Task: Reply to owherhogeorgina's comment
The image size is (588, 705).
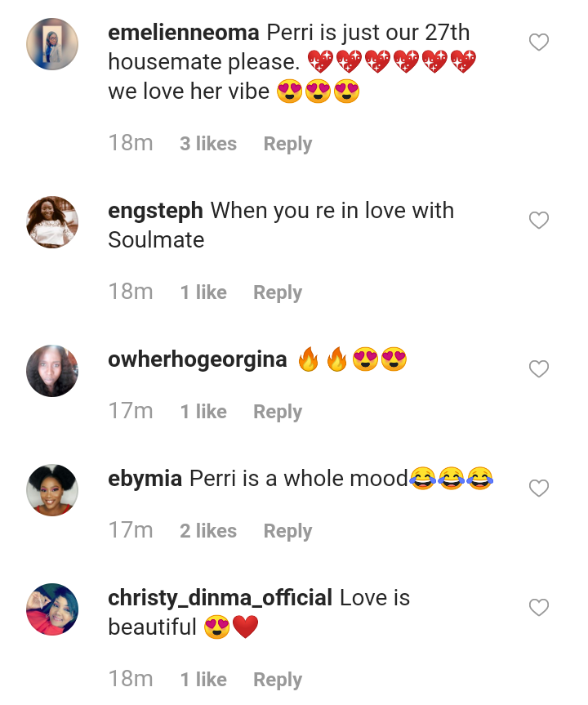Action: tap(278, 412)
